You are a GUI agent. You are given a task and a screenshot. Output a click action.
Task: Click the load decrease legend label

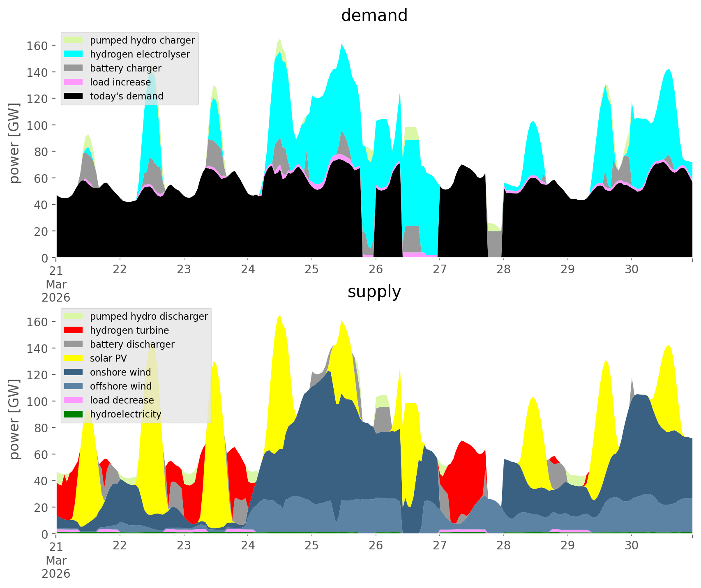(x=122, y=400)
